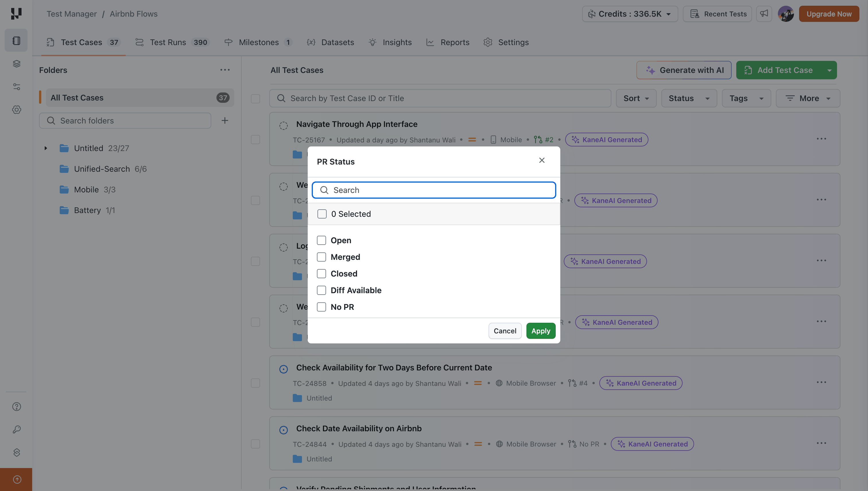Open the stacked layers sidebar icon
This screenshot has height=491, width=868.
click(x=16, y=64)
